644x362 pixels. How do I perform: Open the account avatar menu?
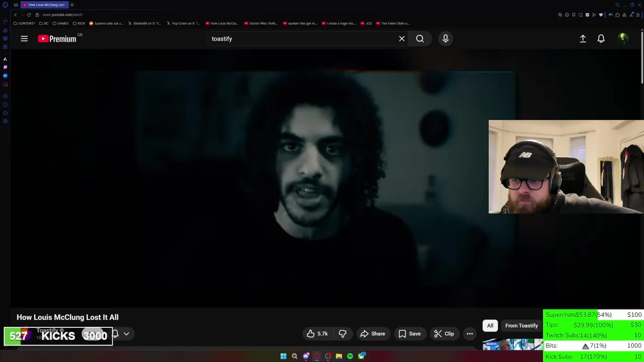click(623, 39)
